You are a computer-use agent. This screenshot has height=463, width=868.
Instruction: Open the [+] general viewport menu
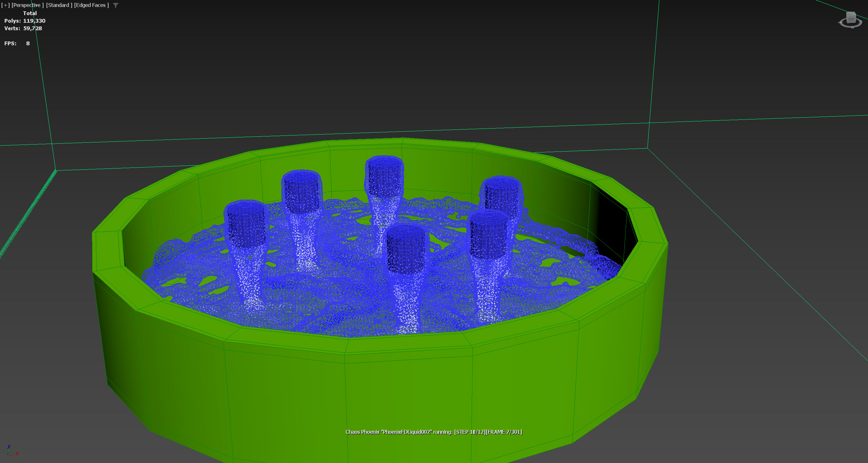coord(5,5)
